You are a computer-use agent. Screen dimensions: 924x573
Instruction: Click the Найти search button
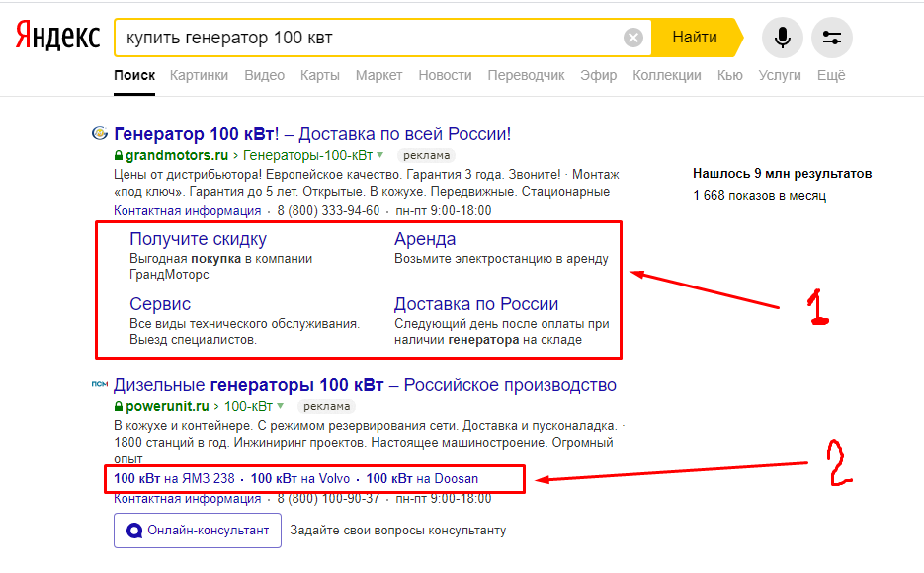click(695, 38)
